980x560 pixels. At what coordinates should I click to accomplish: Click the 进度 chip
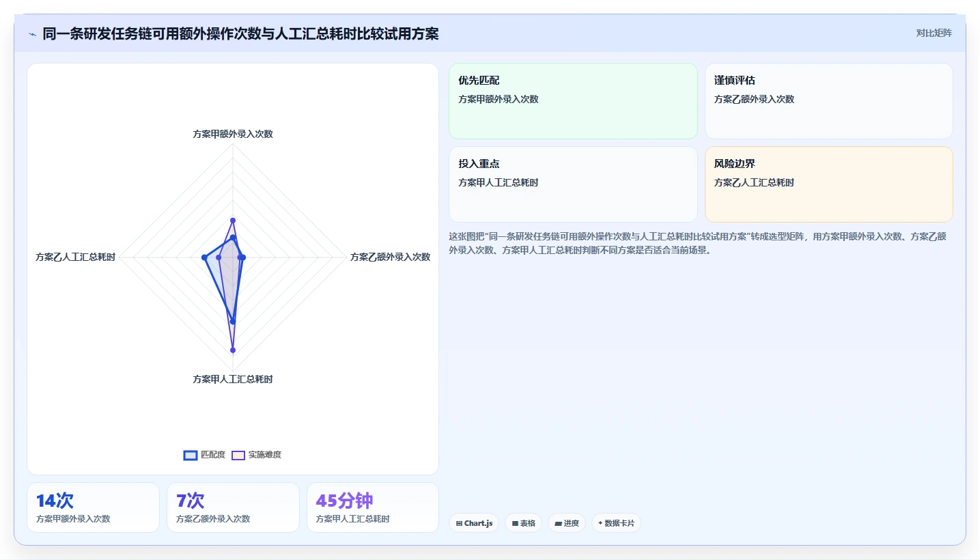(567, 523)
